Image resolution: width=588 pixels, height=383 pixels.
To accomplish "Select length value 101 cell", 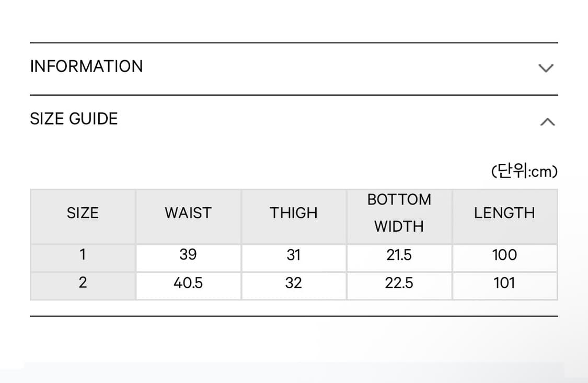I will point(504,283).
